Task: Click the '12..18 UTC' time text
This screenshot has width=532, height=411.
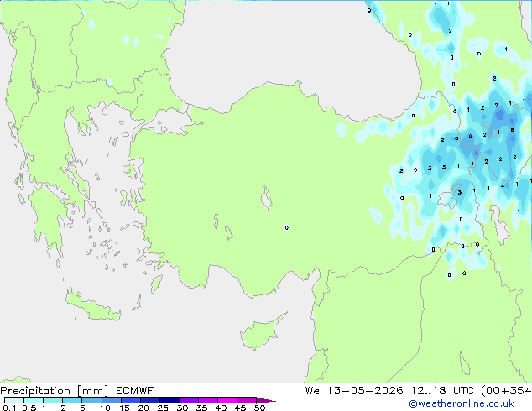Action: pos(442,391)
